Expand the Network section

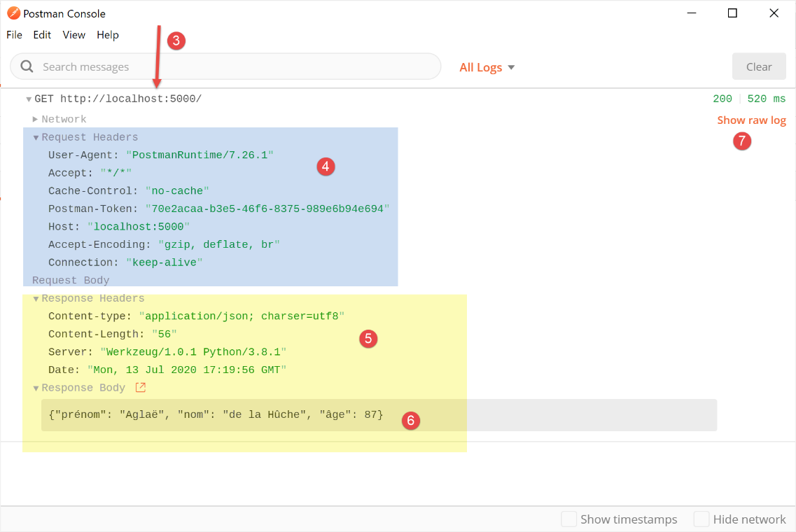(35, 119)
